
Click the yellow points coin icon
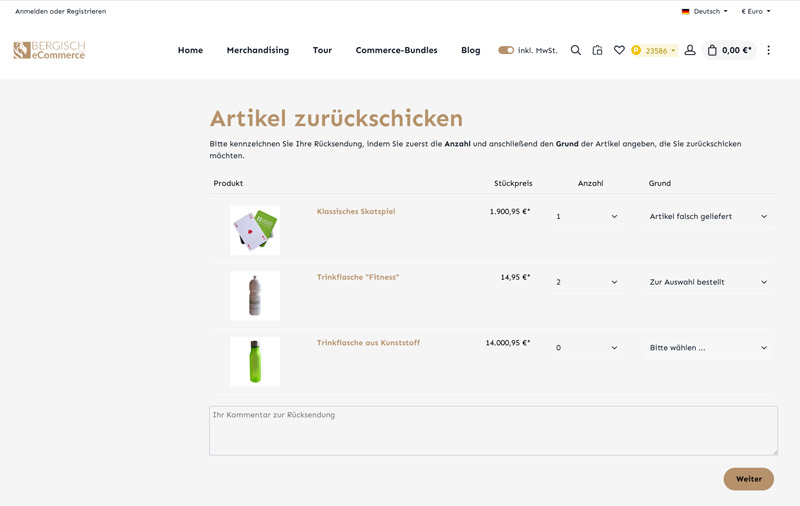636,50
